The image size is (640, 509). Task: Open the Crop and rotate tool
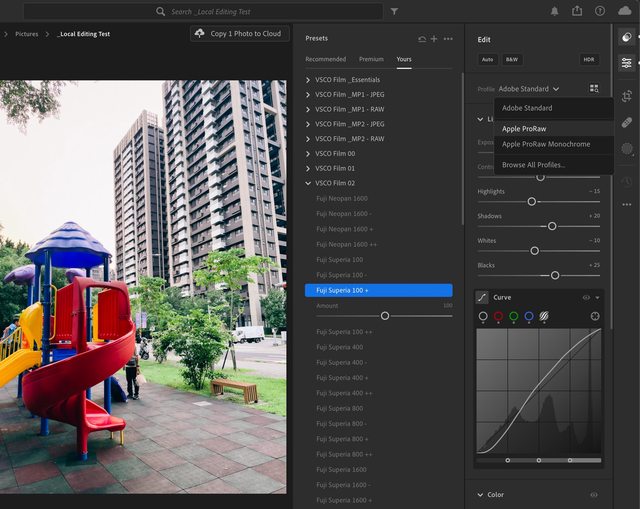[627, 96]
